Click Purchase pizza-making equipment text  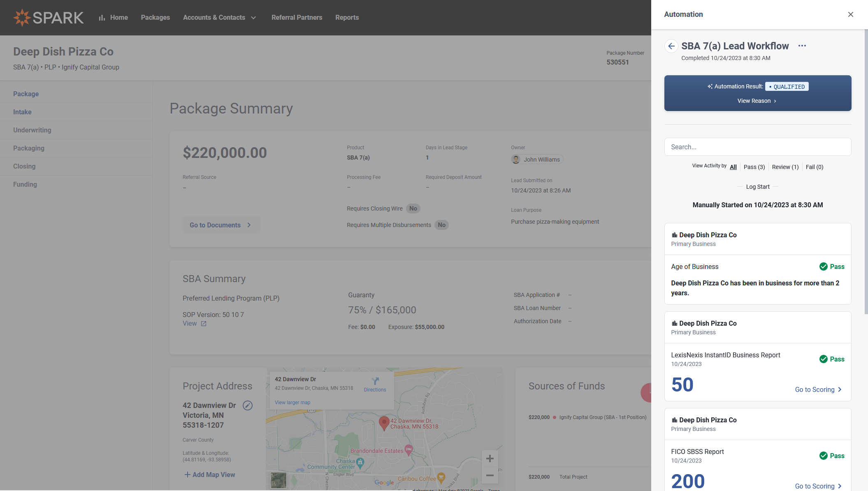click(x=555, y=222)
